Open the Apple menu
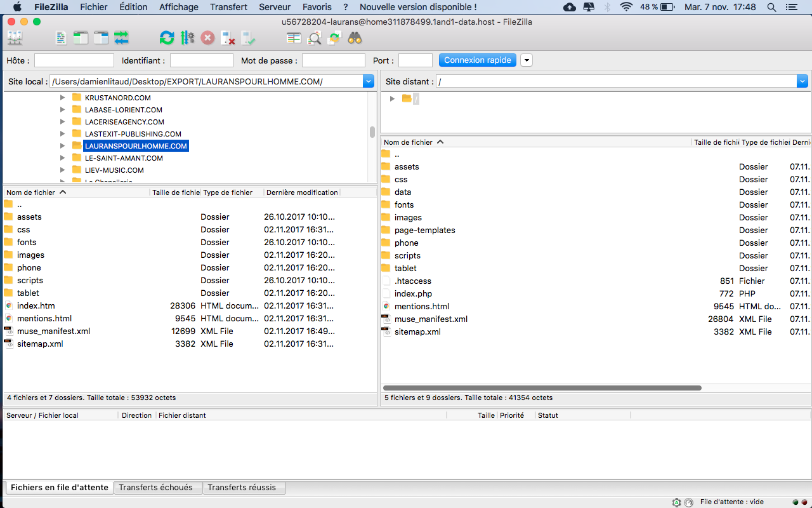 click(17, 7)
